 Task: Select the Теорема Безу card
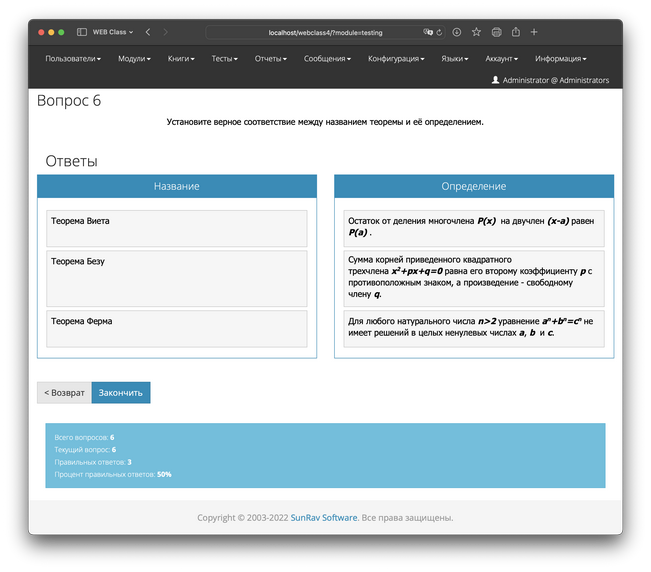point(177,279)
